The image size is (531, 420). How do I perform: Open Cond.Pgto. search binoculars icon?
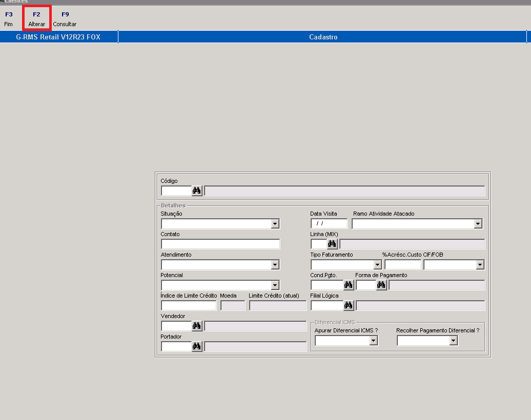(x=349, y=285)
